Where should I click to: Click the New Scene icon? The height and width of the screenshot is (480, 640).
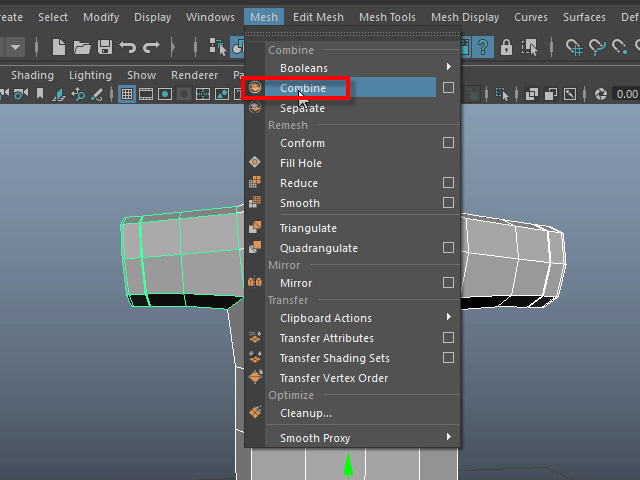point(59,47)
